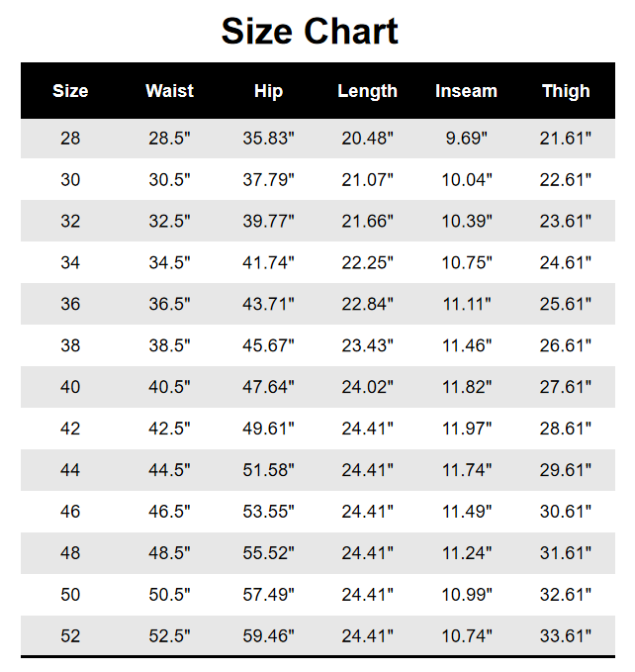Click the 11.74" inseam value
The height and width of the screenshot is (672, 635).
click(x=466, y=471)
